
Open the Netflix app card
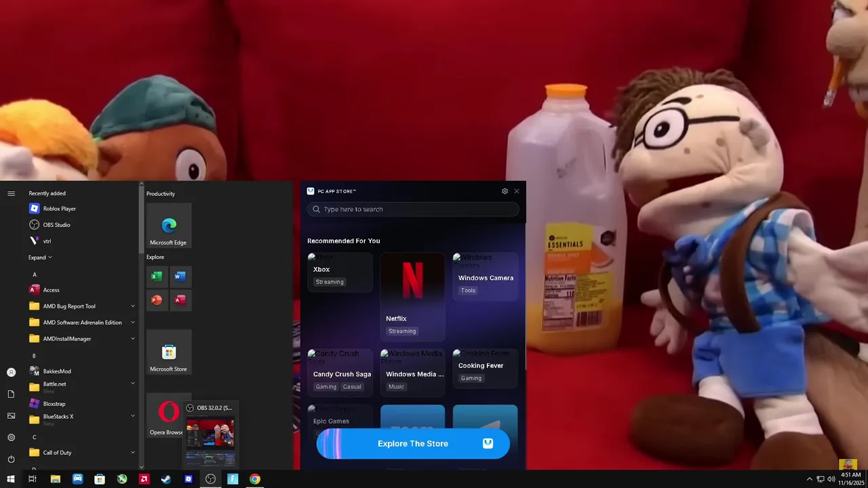[x=412, y=297]
